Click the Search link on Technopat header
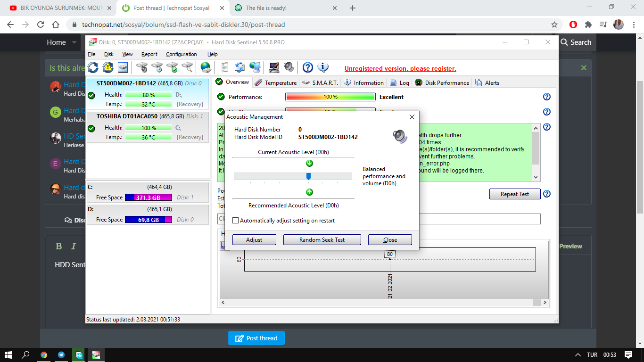The image size is (644, 362). point(576,42)
